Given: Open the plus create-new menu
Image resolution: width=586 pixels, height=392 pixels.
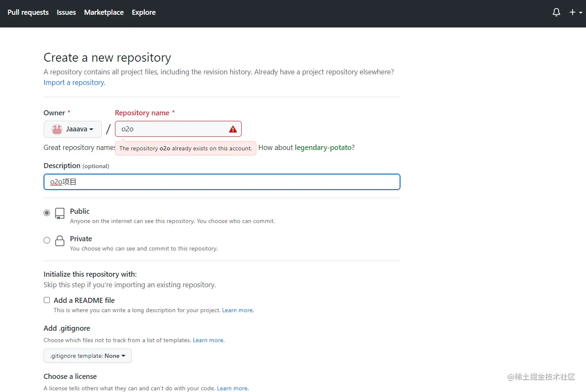Looking at the screenshot, I should [x=575, y=12].
